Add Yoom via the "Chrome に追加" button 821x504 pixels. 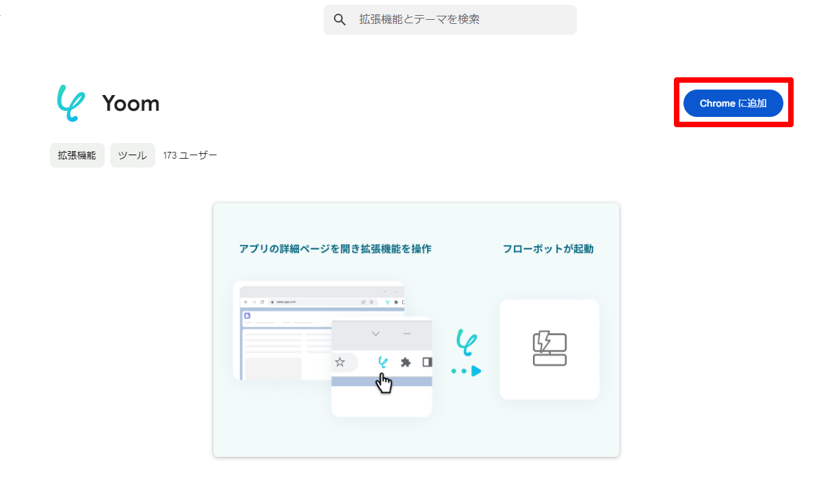click(733, 103)
